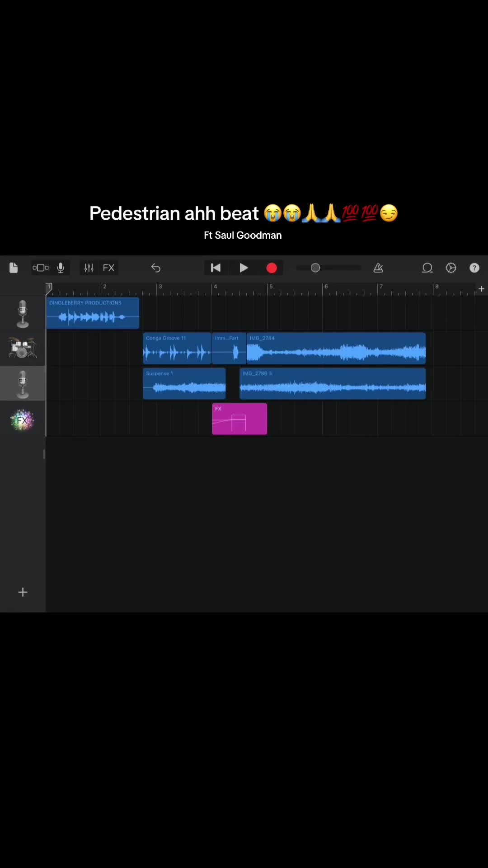Select the DINGLEBERRY PRODUCTIONS audio region
This screenshot has height=868, width=488.
(93, 313)
